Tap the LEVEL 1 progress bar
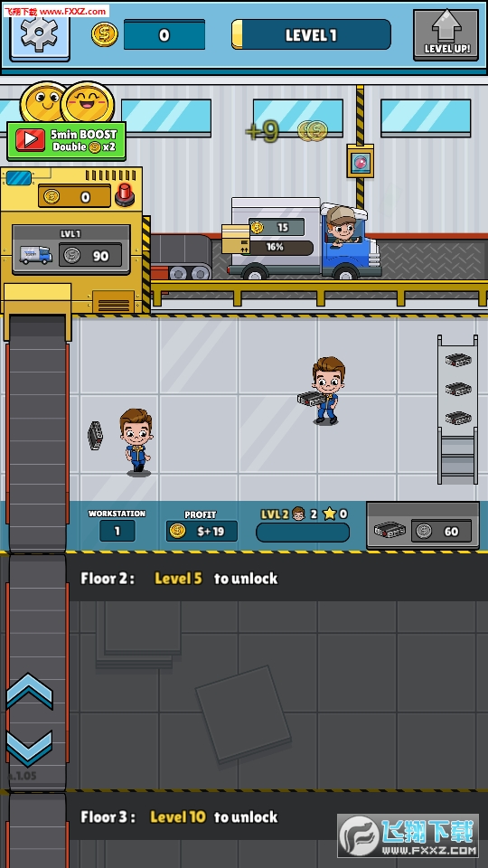Screen dimensions: 488x868 point(311,35)
